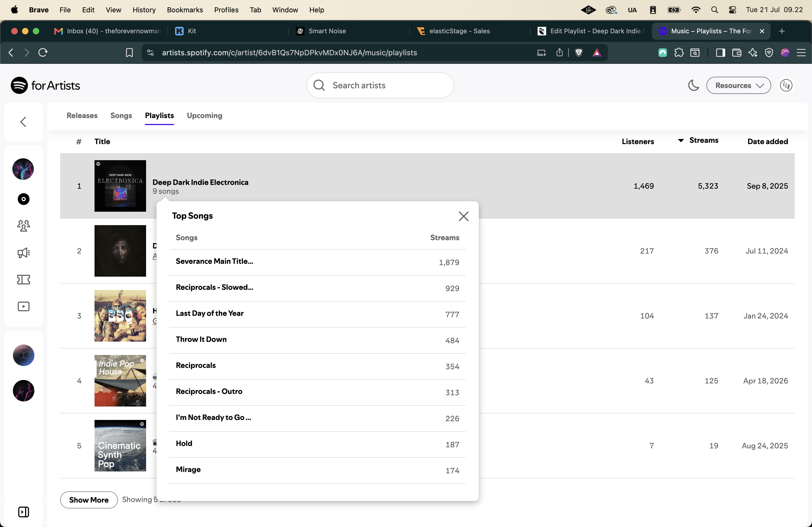Open the Indie Pop House playlist cover
This screenshot has width=812, height=527.
tap(120, 381)
